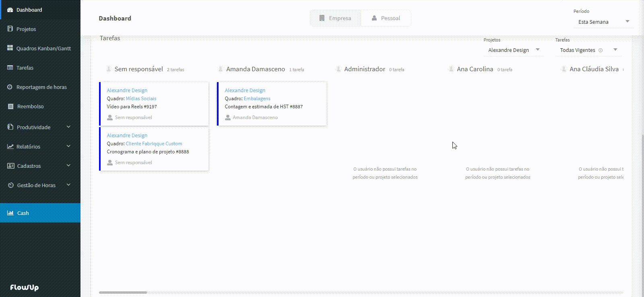Viewport: 644px width, 297px height.
Task: Open Alexandre Design link on Cronograma card
Action: pos(127,136)
